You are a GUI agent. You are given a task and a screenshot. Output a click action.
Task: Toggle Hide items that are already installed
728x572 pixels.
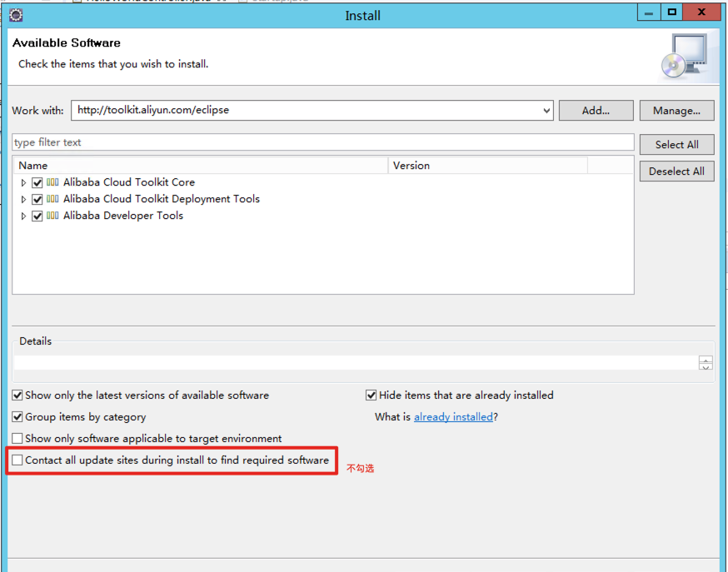[371, 395]
